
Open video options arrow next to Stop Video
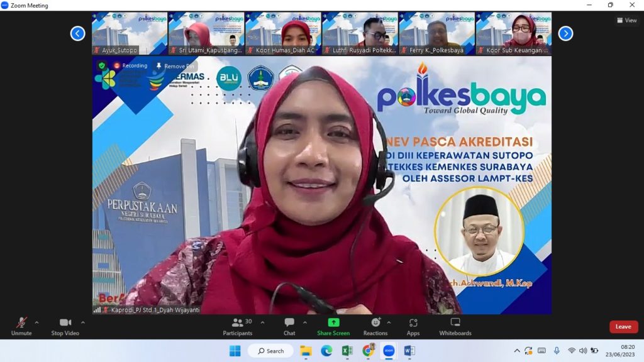coord(83,322)
